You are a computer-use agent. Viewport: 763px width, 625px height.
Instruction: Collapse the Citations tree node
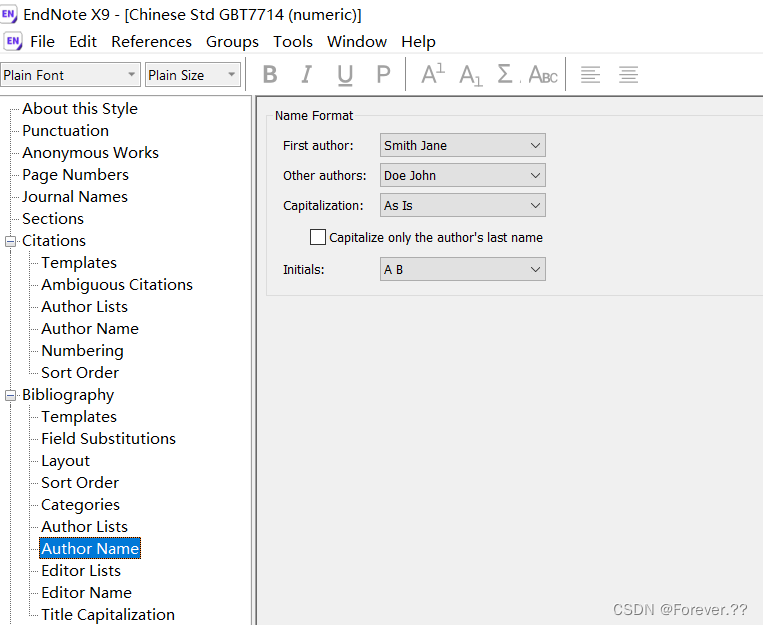click(10, 241)
